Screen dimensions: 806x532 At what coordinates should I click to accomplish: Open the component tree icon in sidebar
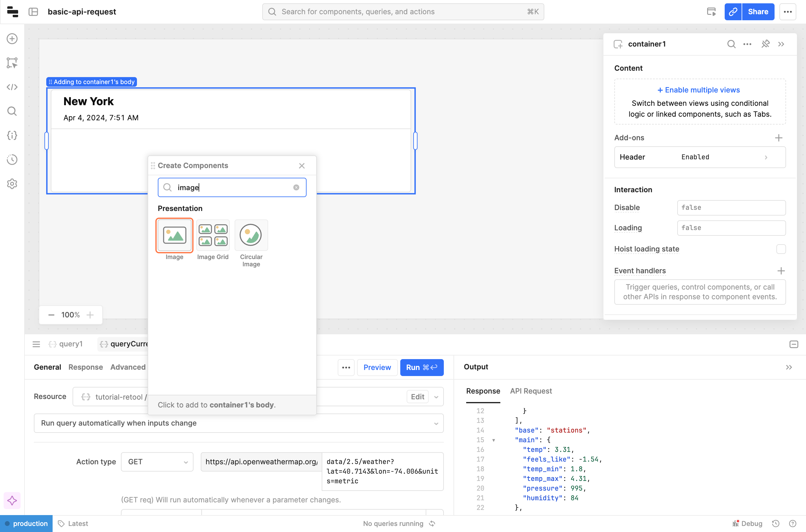pyautogui.click(x=12, y=63)
